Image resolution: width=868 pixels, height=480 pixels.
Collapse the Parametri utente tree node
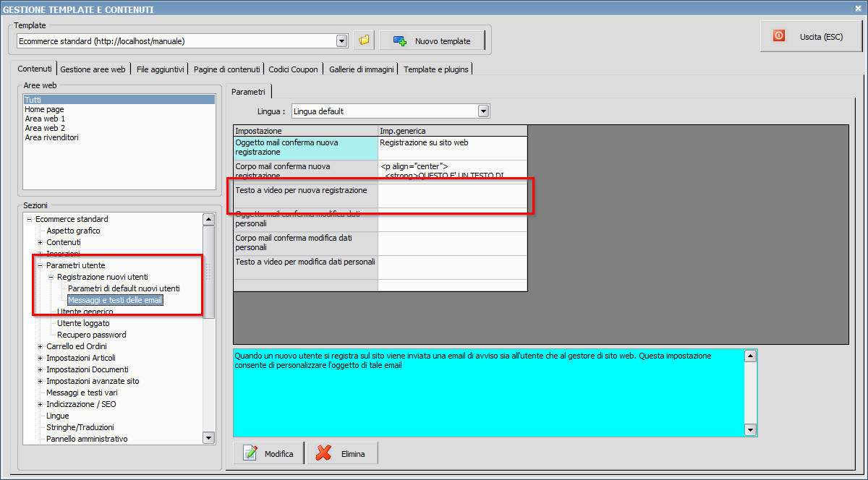pos(41,265)
